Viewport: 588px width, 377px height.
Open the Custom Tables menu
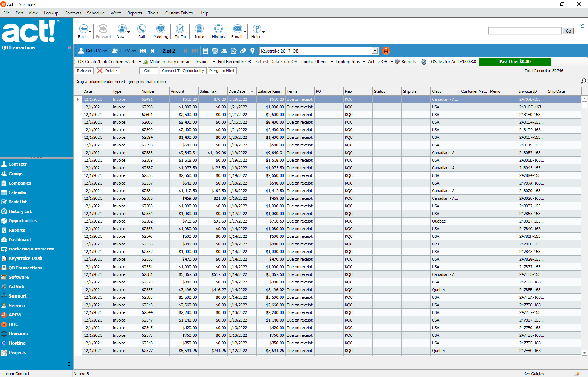point(179,13)
